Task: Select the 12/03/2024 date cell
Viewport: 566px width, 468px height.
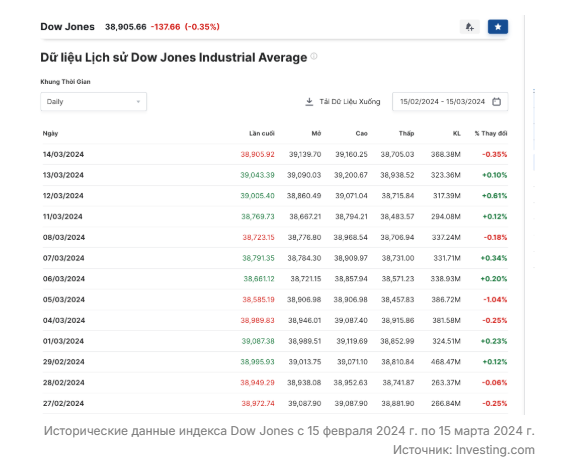Action: pos(63,196)
